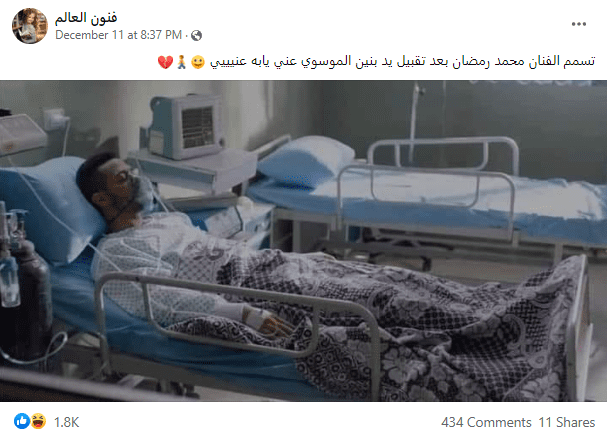
Task: Click the broken heart emoji in caption
Action: pos(165,62)
